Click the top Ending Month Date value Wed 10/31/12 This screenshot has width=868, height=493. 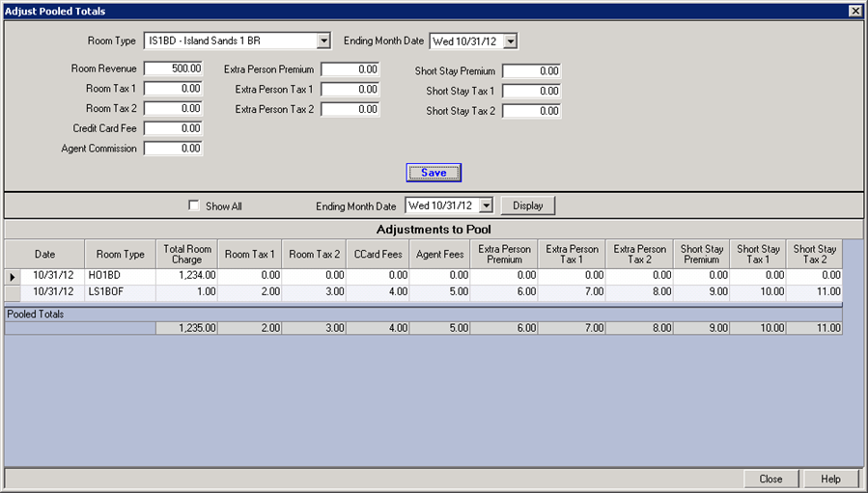coord(466,41)
